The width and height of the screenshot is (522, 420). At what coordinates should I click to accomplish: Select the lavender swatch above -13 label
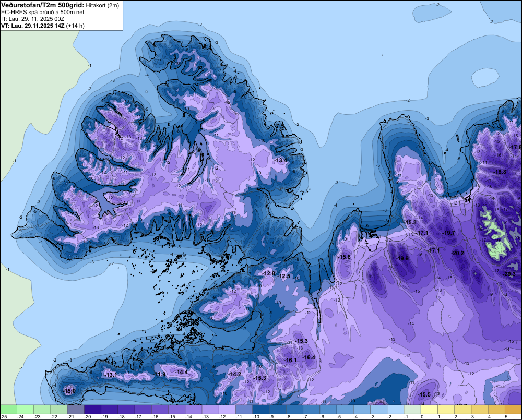pos(210,409)
